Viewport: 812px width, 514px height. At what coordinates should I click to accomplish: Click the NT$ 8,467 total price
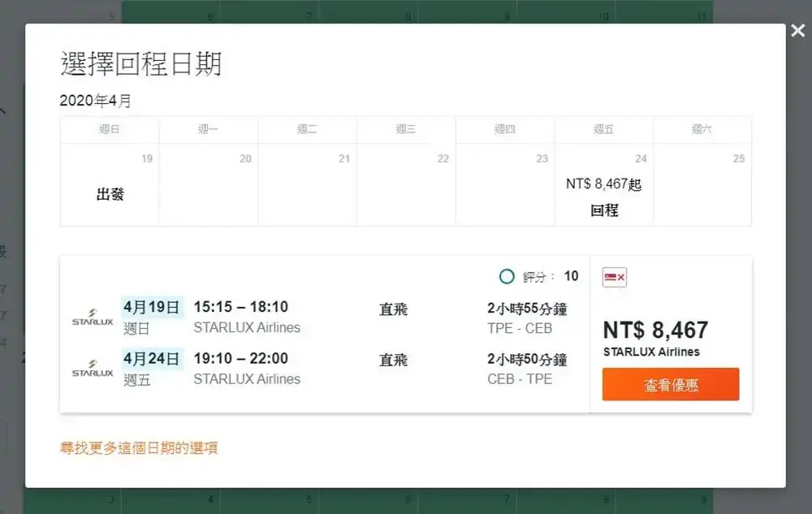[x=655, y=330]
